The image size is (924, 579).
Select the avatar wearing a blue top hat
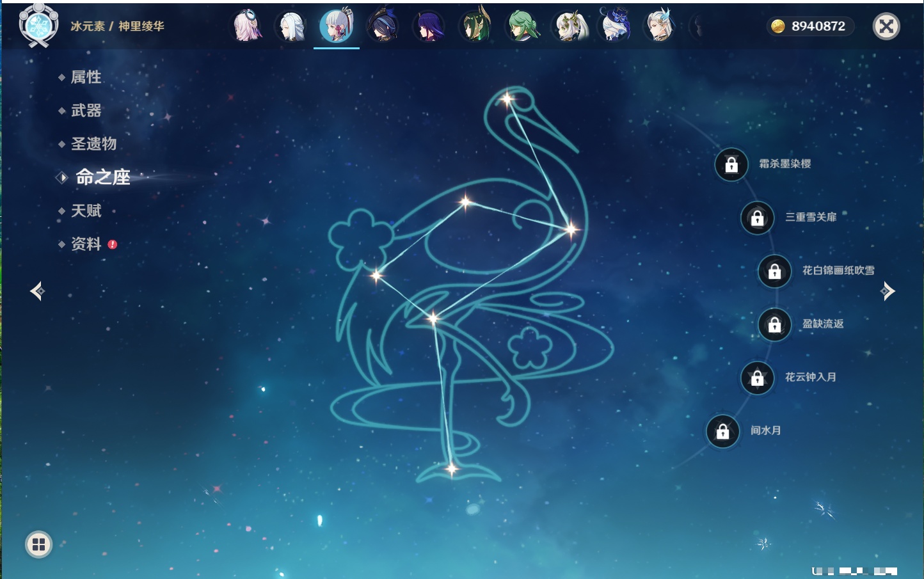[614, 26]
